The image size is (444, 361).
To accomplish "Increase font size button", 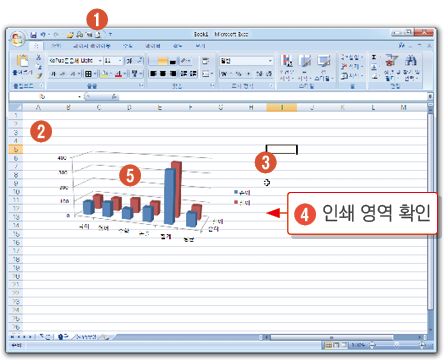I will tap(129, 61).
